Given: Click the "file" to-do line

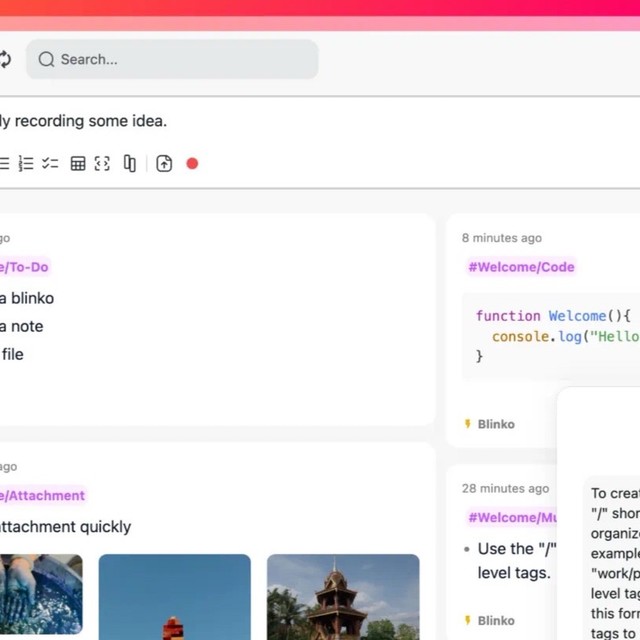Looking at the screenshot, I should (13, 354).
